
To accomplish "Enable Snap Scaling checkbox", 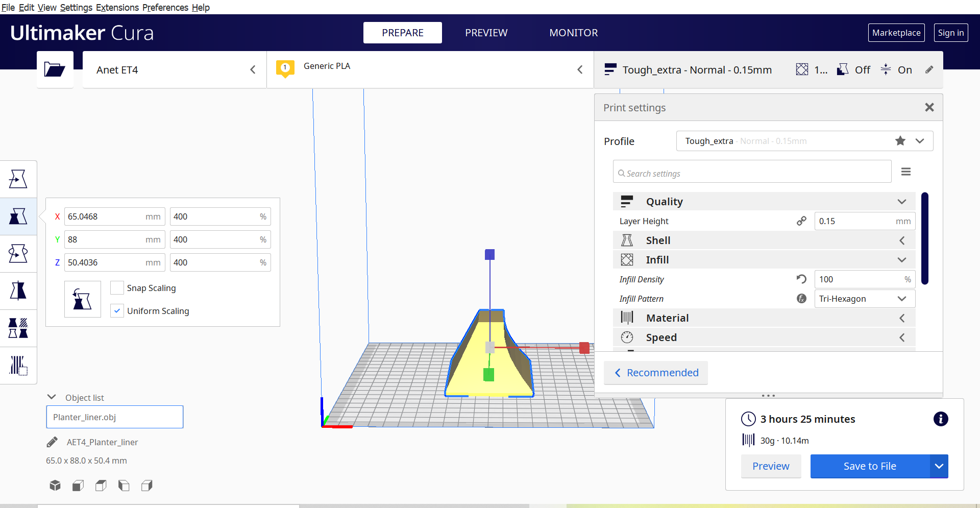I will [x=117, y=288].
